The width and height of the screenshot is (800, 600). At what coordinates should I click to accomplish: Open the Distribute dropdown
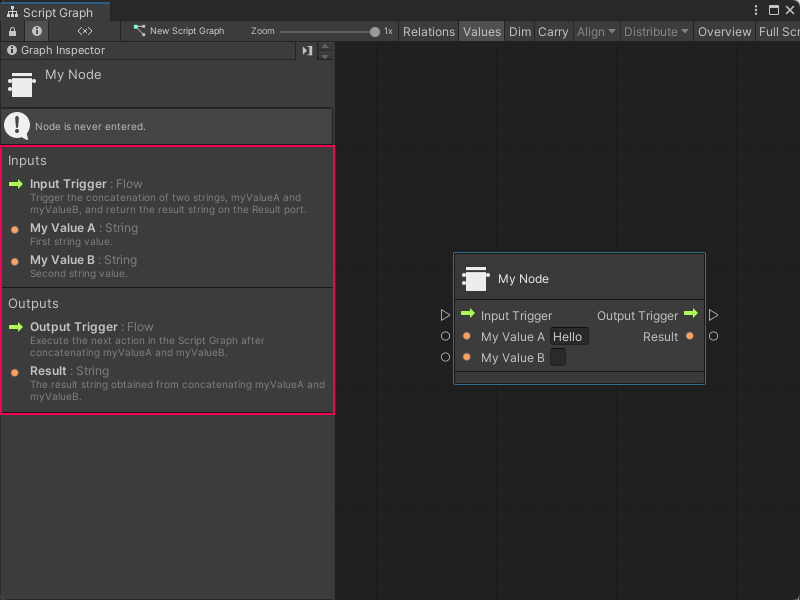point(655,31)
